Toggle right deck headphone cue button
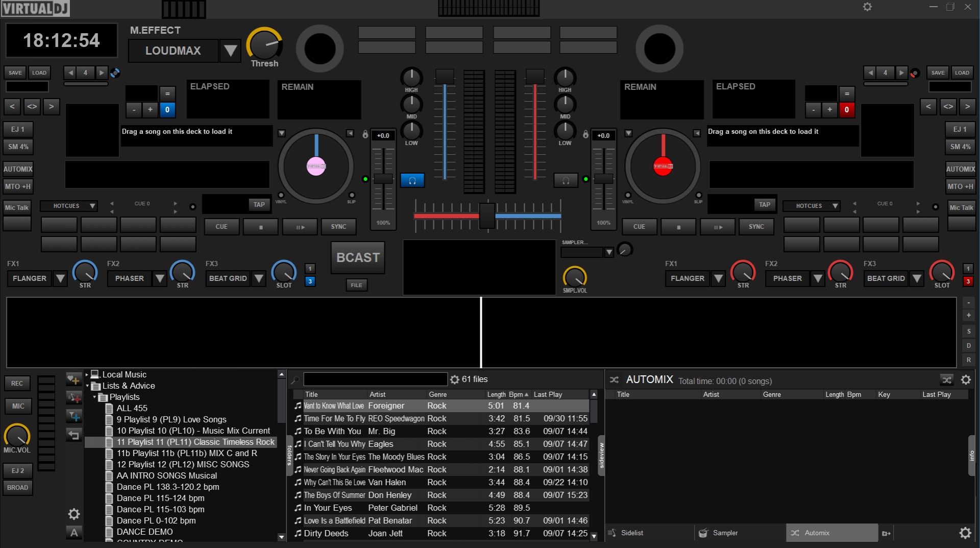 (566, 180)
